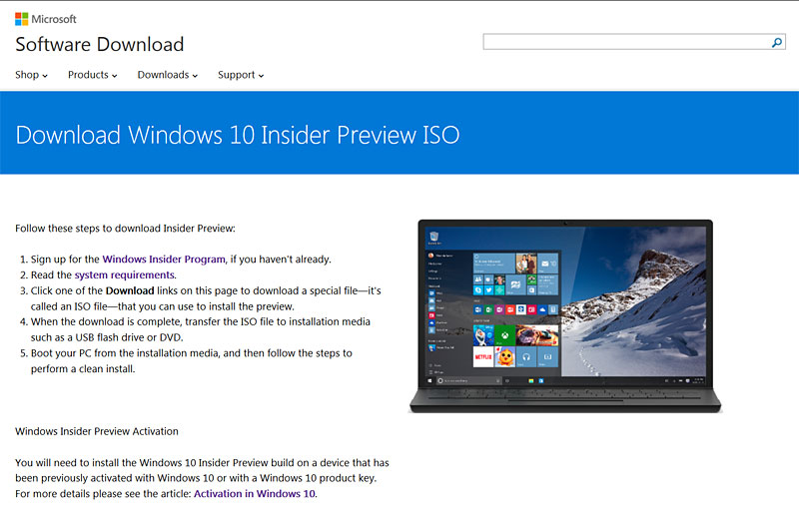Follow the system requirements link
The image size is (799, 532).
[x=125, y=274]
